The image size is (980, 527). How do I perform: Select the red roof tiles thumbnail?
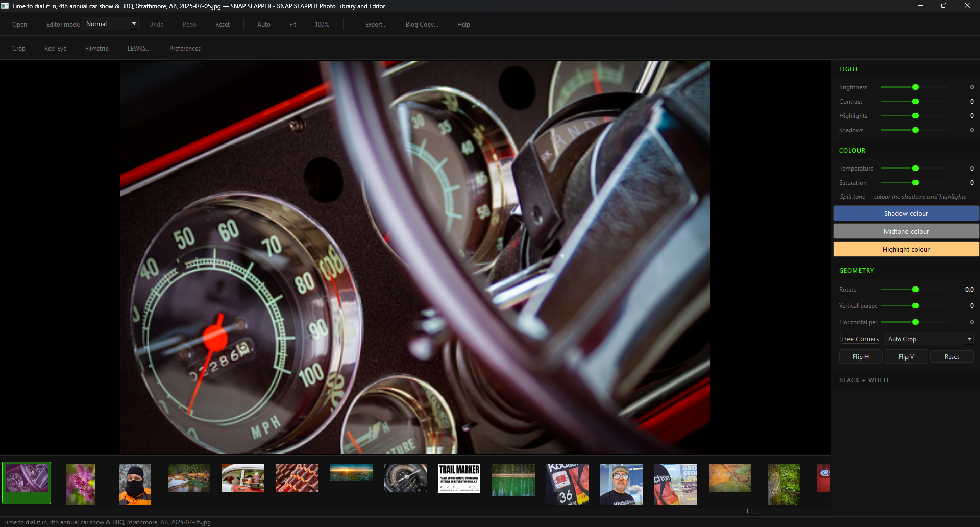(x=297, y=478)
